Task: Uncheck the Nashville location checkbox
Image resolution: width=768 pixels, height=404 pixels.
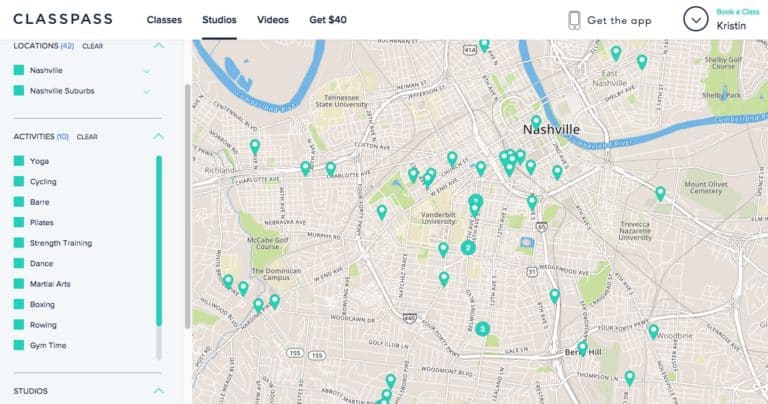Action: coord(19,70)
